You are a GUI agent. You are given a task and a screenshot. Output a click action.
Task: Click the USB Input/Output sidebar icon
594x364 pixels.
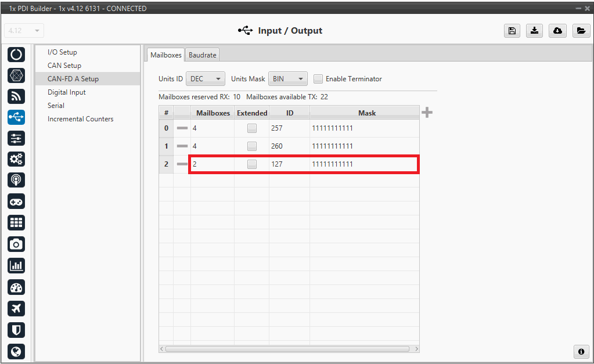pos(16,117)
